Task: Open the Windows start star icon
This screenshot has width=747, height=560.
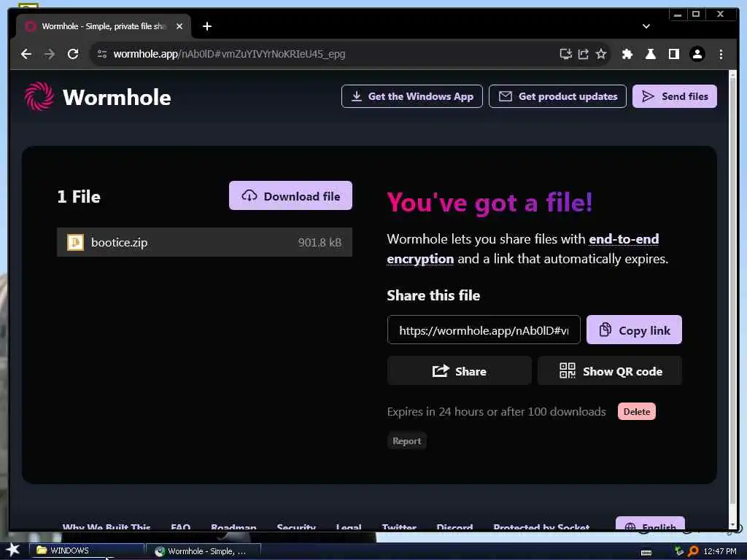Action: click(x=12, y=550)
